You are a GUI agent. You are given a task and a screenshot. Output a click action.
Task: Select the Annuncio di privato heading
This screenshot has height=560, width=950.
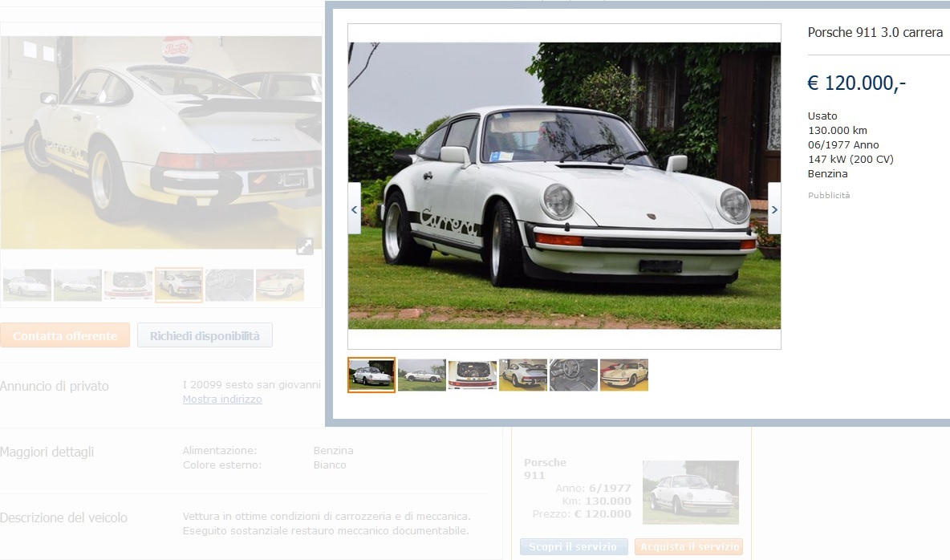click(55, 386)
